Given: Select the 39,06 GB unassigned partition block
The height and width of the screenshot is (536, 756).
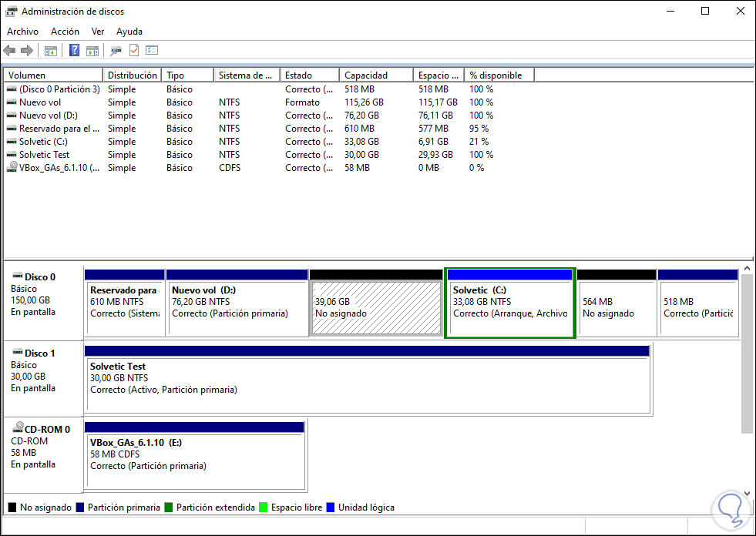Looking at the screenshot, I should (x=375, y=308).
